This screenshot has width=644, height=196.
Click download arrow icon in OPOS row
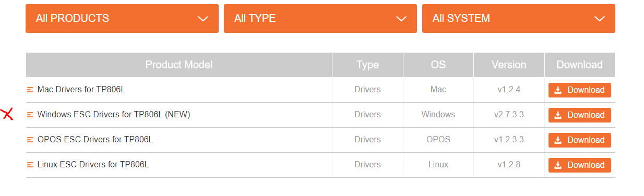pyautogui.click(x=558, y=140)
